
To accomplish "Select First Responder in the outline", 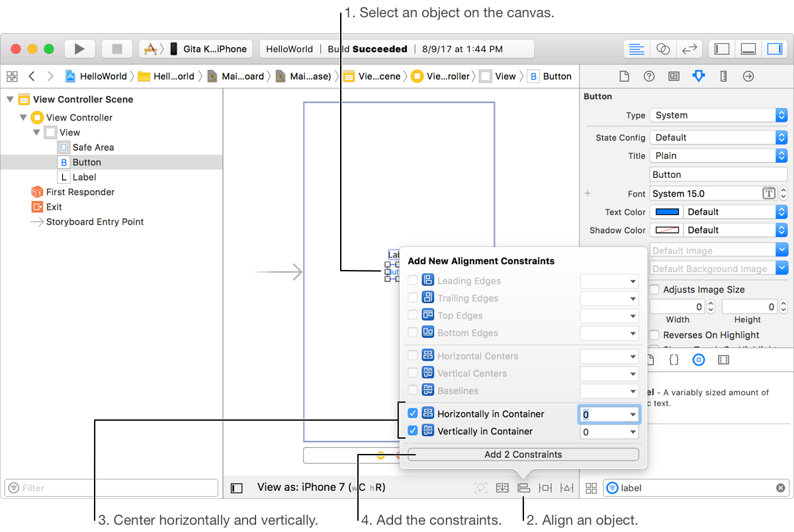I will [x=80, y=192].
